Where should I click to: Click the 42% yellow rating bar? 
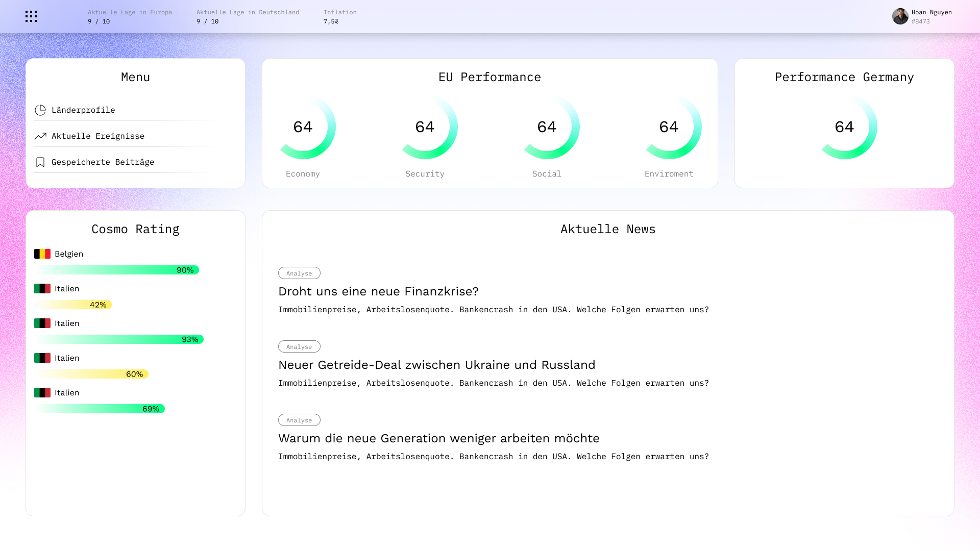pyautogui.click(x=73, y=305)
